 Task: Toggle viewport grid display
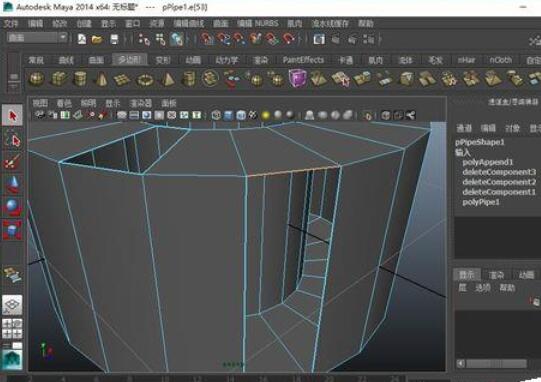pyautogui.click(x=121, y=115)
